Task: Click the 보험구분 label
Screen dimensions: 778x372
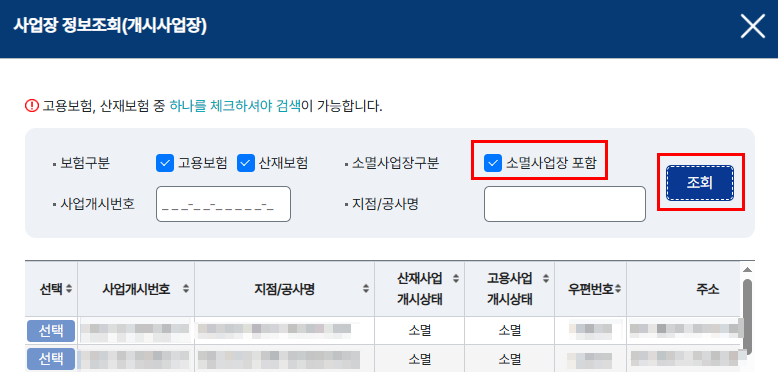Action: [x=84, y=163]
